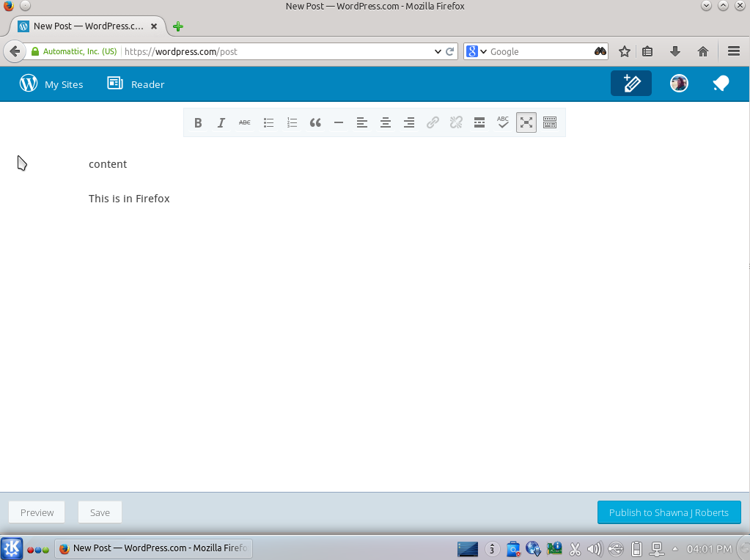This screenshot has width=750, height=560.
Task: Toggle italic formatting in editor toolbar
Action: pos(221,123)
